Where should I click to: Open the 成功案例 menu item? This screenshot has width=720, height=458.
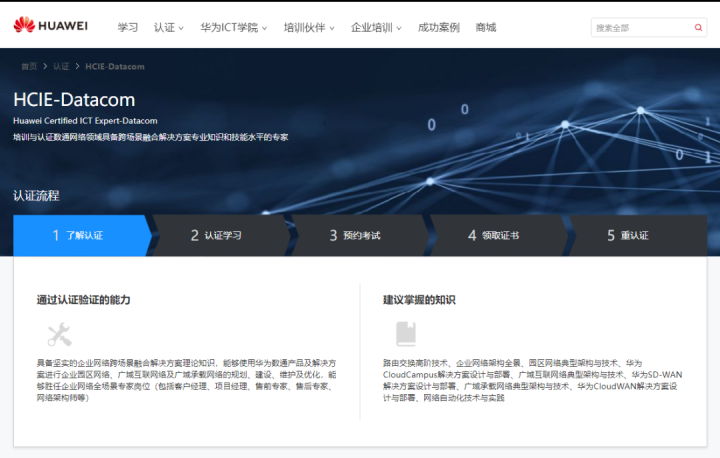(439, 28)
